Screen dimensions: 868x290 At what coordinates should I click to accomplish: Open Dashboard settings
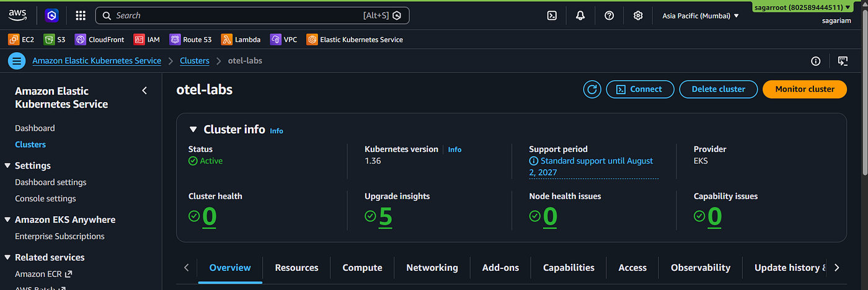(51, 182)
